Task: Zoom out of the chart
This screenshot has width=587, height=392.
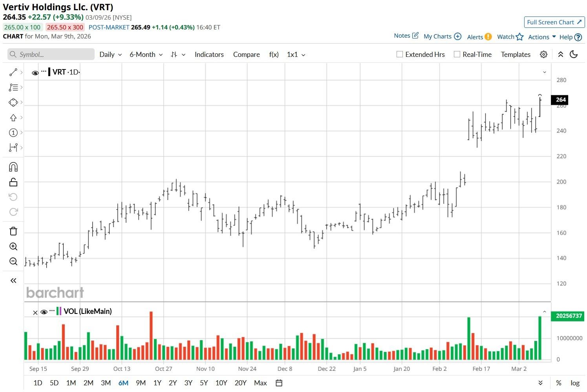Action: [13, 261]
